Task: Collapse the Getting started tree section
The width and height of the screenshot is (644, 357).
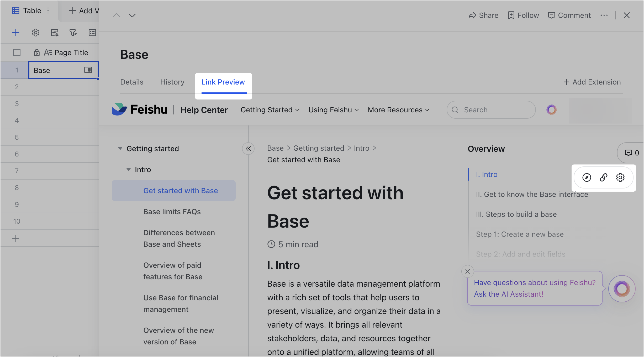Action: click(120, 149)
